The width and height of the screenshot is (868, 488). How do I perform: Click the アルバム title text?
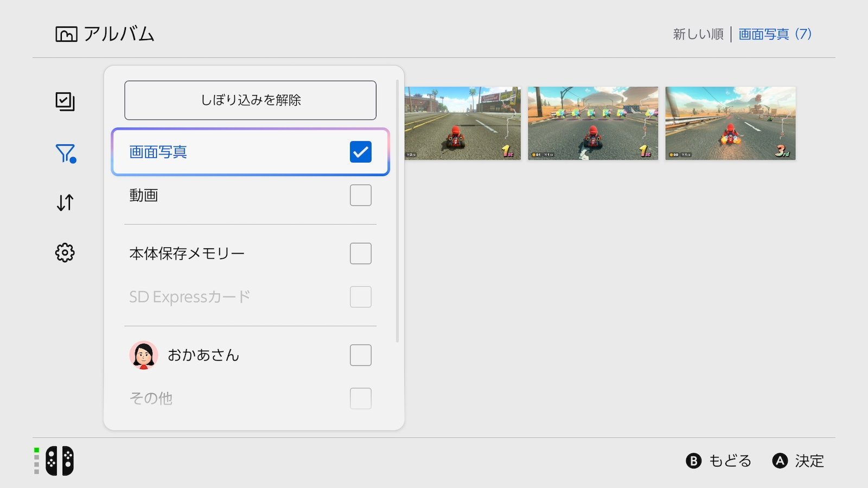point(119,34)
